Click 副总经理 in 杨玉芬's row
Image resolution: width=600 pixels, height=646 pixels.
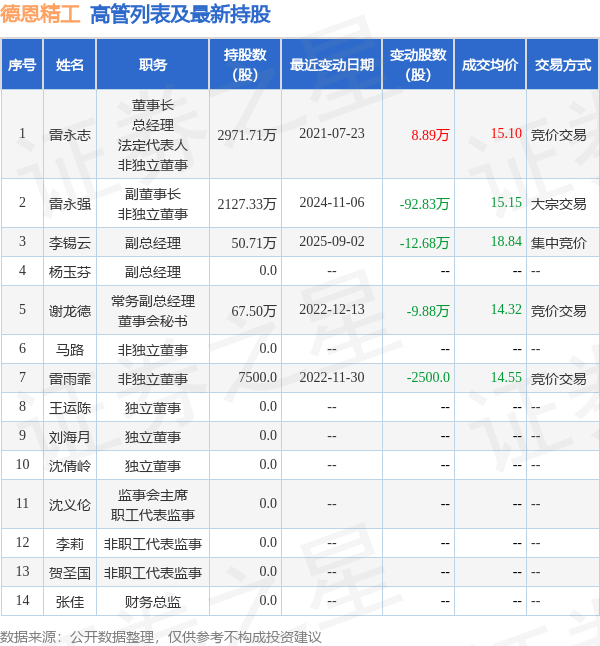pyautogui.click(x=153, y=272)
